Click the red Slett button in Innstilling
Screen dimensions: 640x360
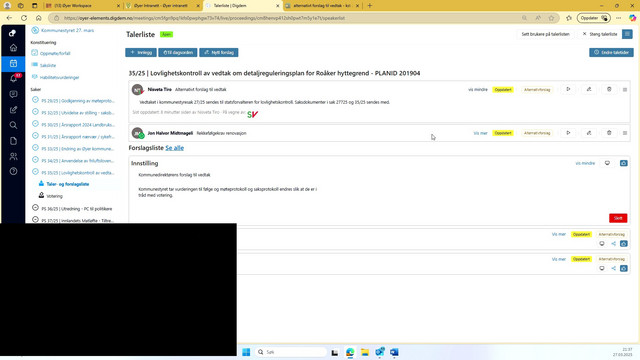tap(618, 218)
